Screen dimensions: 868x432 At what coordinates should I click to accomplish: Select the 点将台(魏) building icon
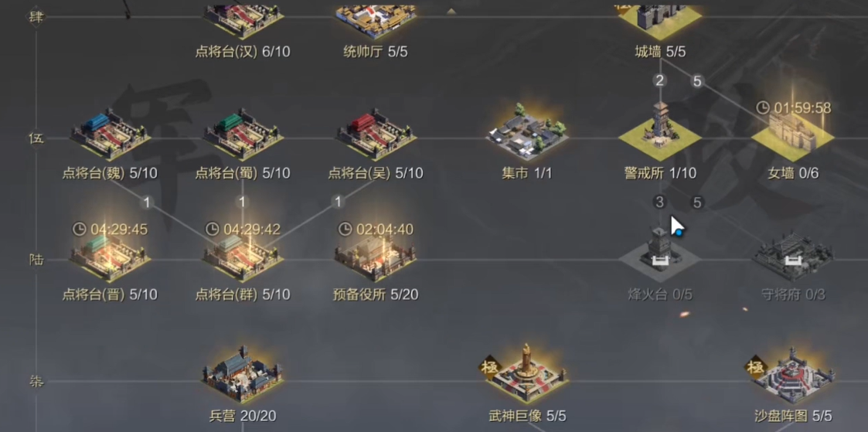(x=111, y=134)
